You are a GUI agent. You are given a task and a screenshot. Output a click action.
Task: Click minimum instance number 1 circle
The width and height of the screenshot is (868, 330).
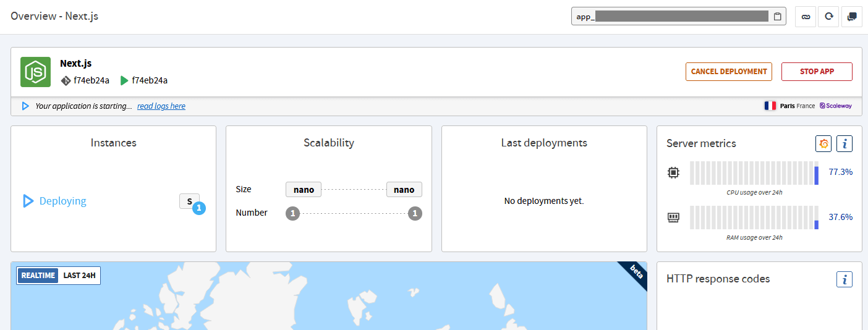pyautogui.click(x=292, y=214)
